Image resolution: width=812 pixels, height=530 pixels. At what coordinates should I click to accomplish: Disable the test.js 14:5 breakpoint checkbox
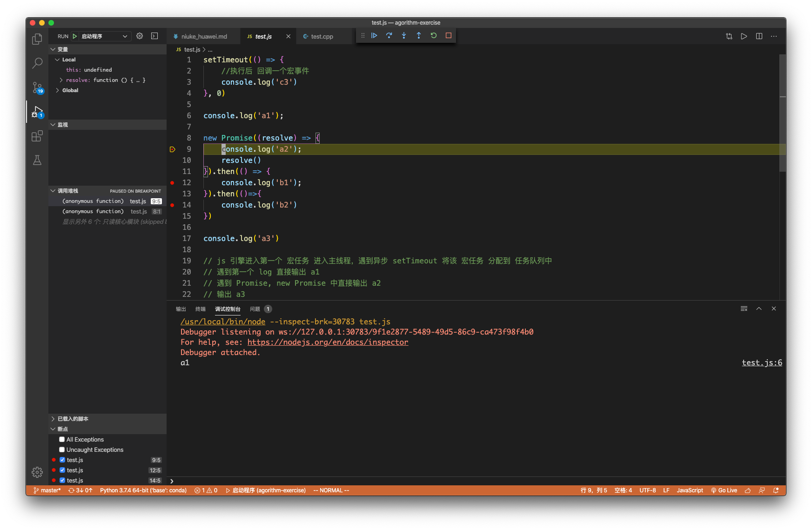pyautogui.click(x=62, y=480)
